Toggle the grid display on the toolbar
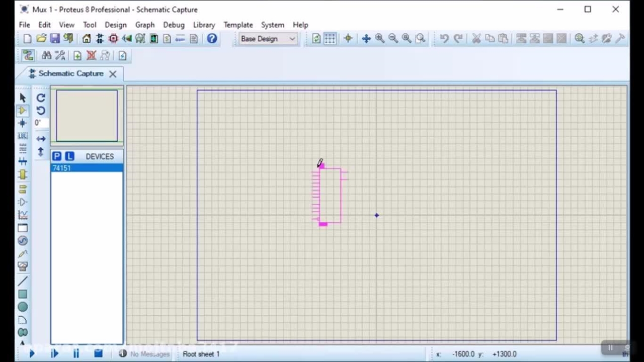The height and width of the screenshot is (362, 644). (330, 39)
